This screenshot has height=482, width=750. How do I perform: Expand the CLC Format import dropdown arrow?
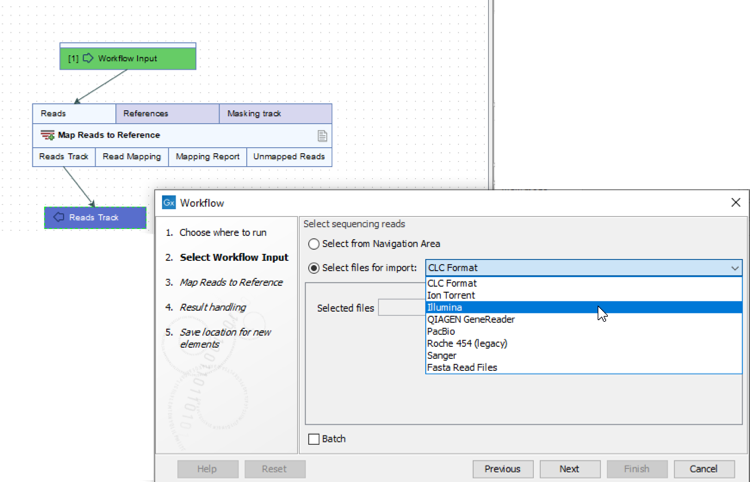735,268
